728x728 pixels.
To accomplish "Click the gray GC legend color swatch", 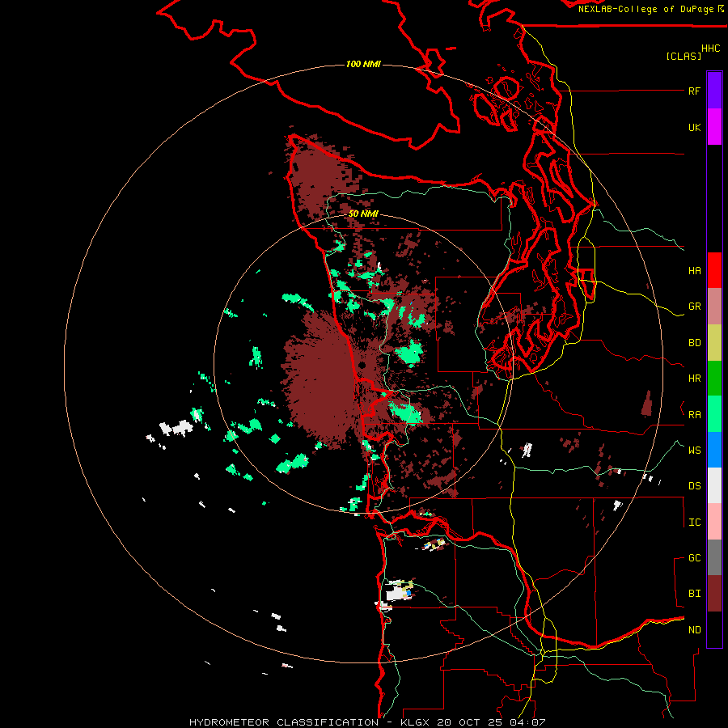I will click(x=714, y=557).
